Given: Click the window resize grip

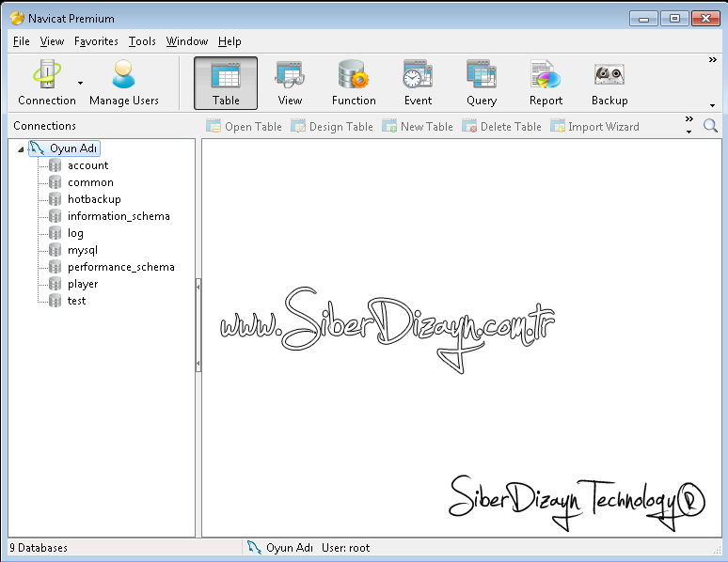Looking at the screenshot, I should point(717,550).
